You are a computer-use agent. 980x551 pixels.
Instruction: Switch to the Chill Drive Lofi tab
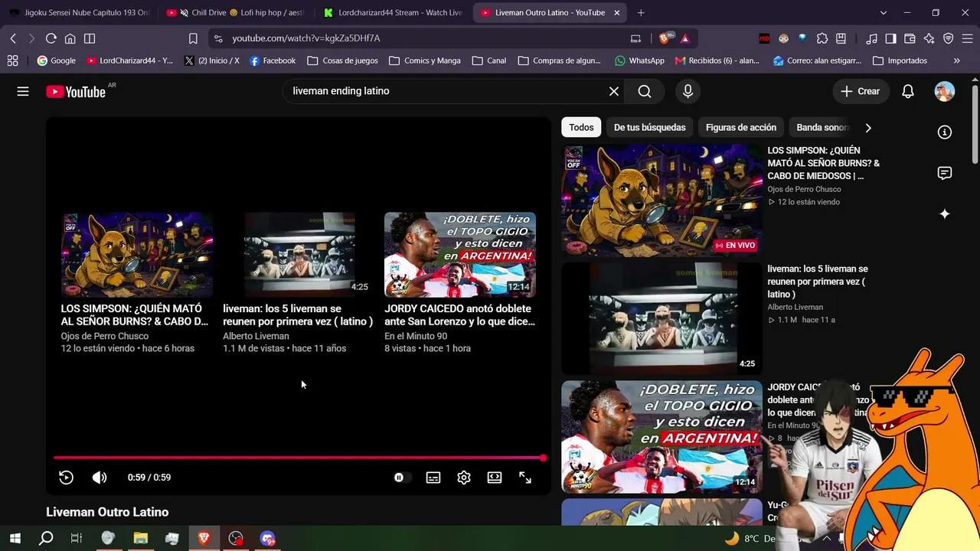pyautogui.click(x=237, y=12)
